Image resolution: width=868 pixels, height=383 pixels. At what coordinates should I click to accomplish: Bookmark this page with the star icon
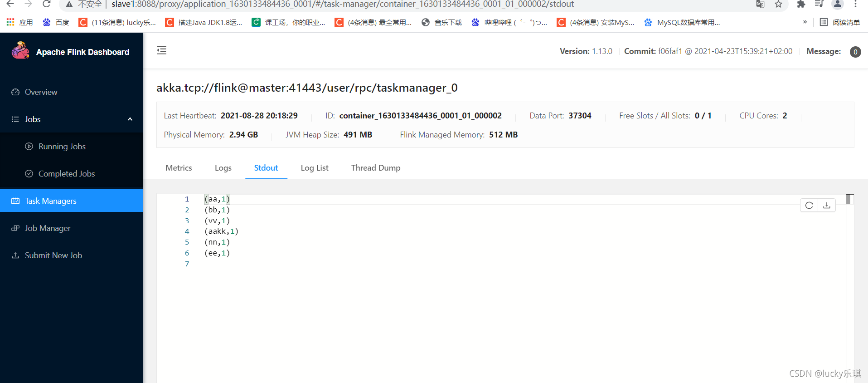click(779, 4)
